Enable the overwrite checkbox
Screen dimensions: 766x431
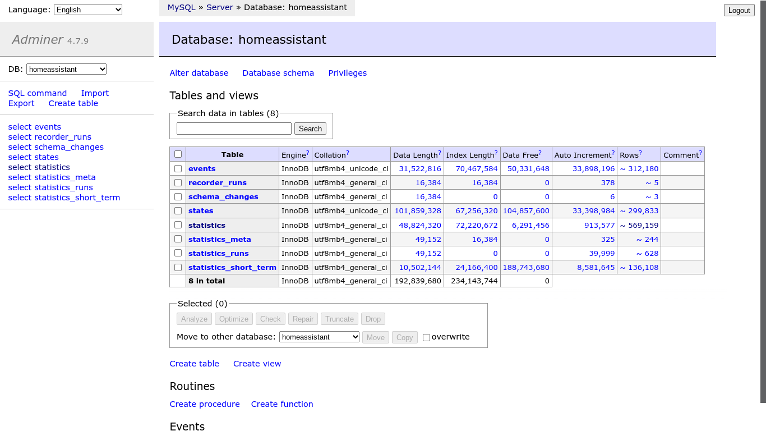tap(427, 338)
